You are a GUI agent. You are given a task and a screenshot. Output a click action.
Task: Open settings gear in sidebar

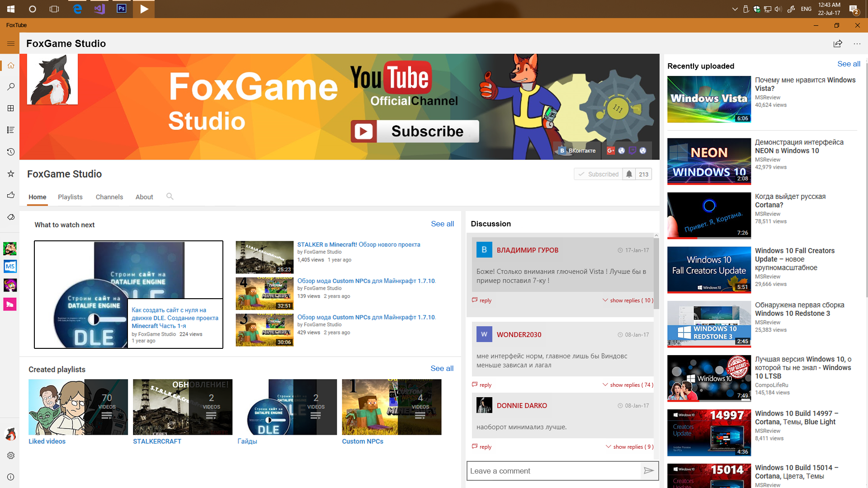[10, 455]
